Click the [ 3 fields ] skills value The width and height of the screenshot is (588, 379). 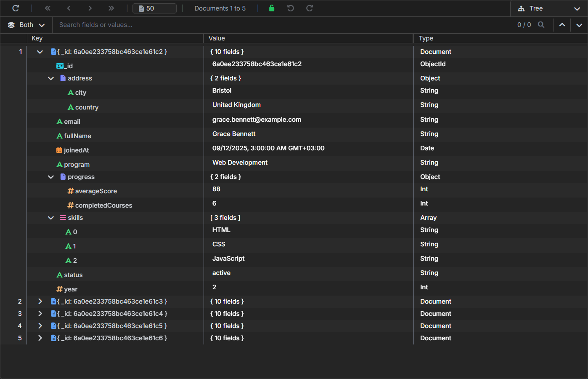coord(225,218)
